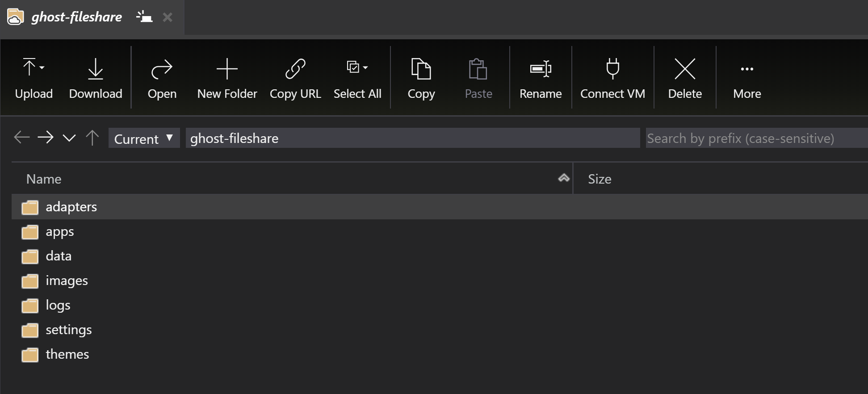
Task: Click the ghost-fileshare path field
Action: (413, 138)
